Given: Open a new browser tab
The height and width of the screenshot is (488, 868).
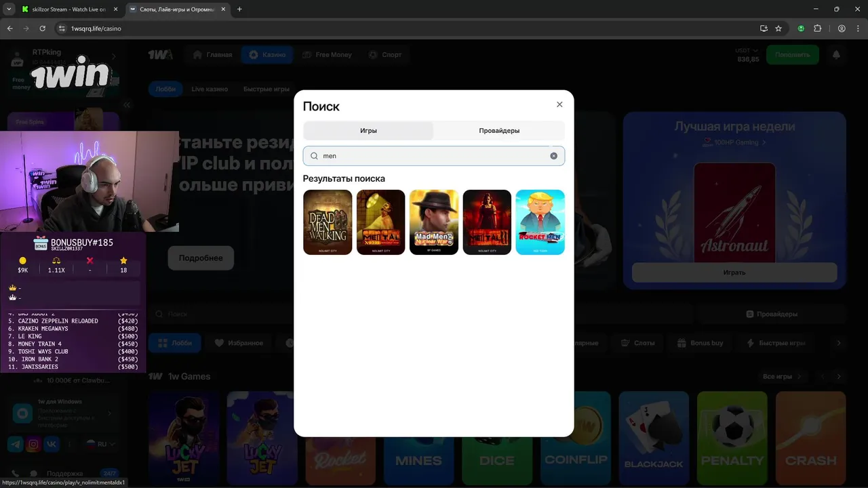Looking at the screenshot, I should (239, 9).
